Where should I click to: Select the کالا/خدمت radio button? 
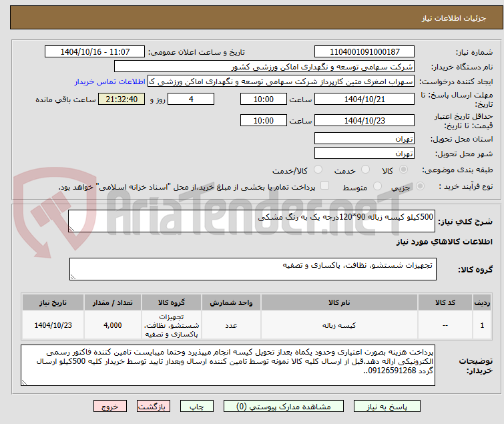318,170
